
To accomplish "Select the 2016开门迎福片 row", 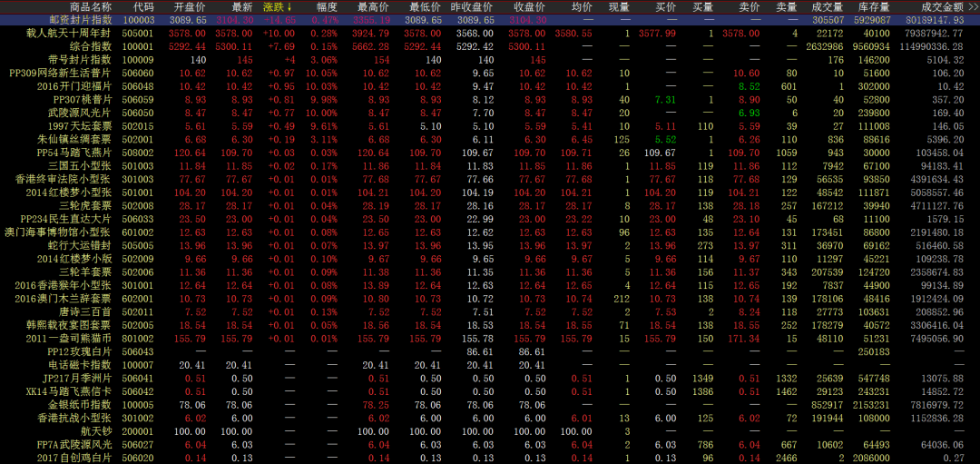I will tap(490, 86).
